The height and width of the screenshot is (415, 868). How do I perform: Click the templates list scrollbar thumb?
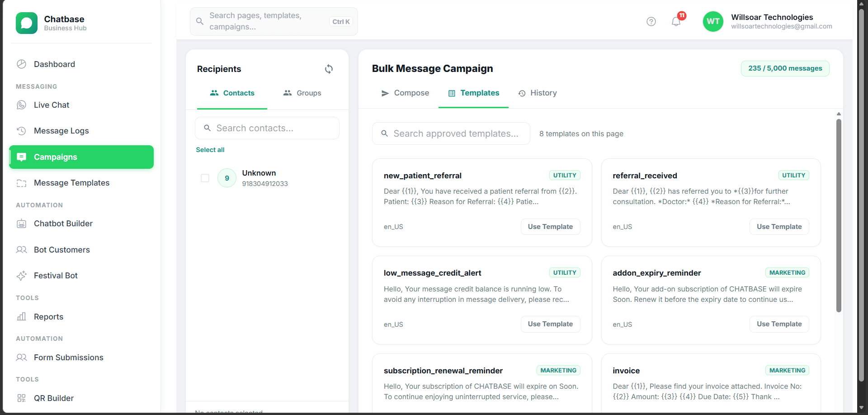[839, 215]
